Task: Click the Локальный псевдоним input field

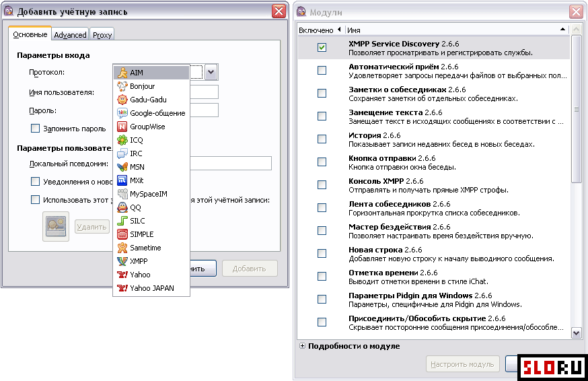Action: click(x=231, y=164)
